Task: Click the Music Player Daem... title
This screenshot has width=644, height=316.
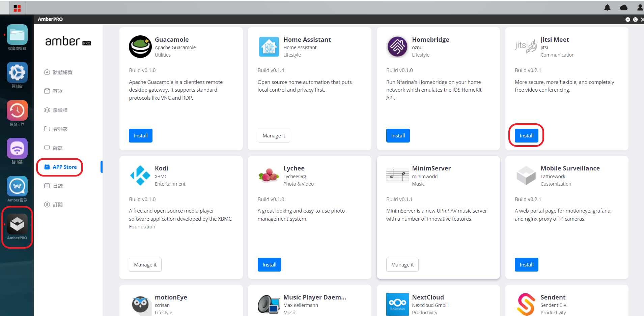Action: coord(315,297)
